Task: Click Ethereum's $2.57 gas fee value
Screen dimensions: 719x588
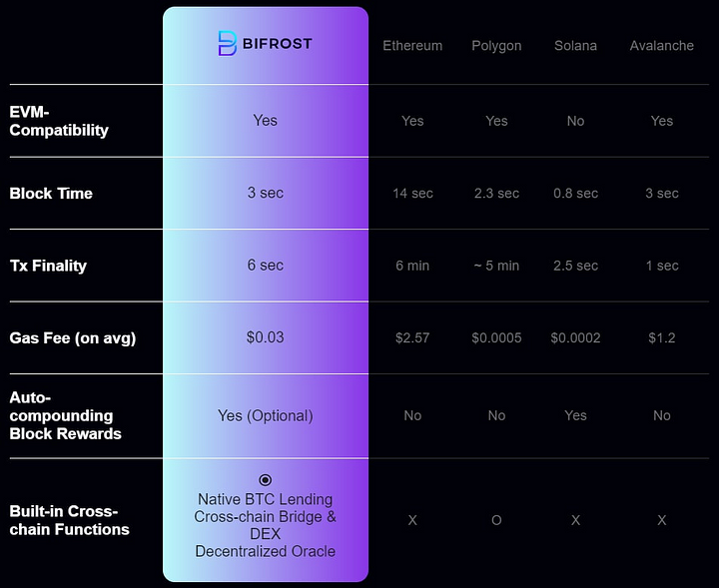Action: (412, 338)
